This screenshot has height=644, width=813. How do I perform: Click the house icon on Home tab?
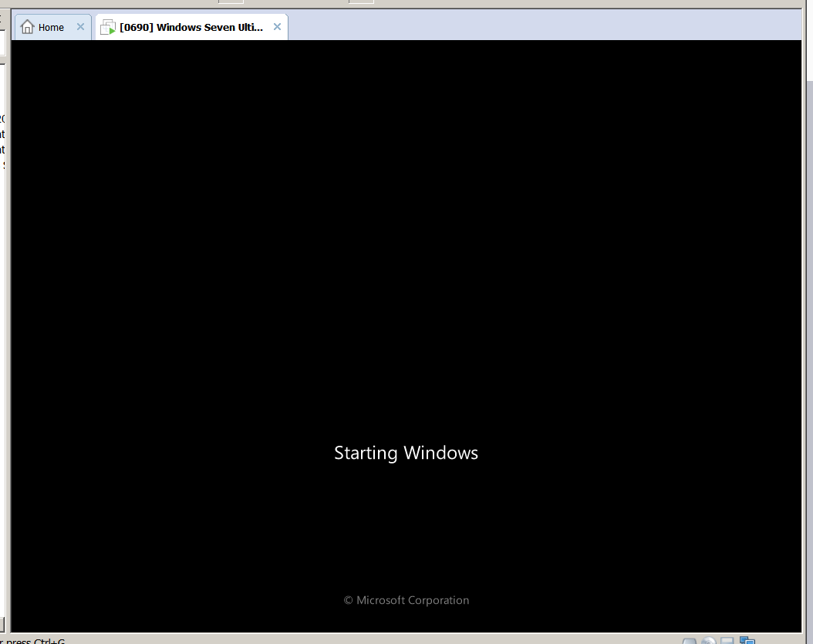[x=28, y=28]
